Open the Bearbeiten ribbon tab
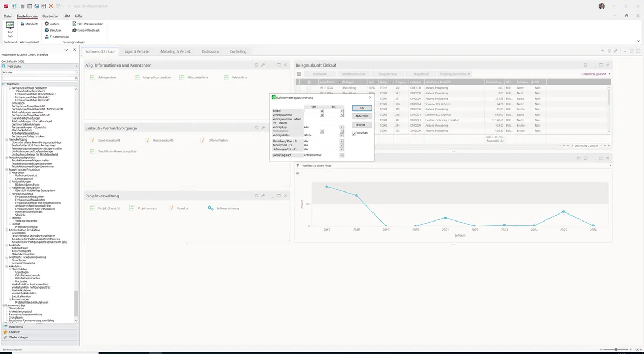644x354 pixels. pos(50,16)
